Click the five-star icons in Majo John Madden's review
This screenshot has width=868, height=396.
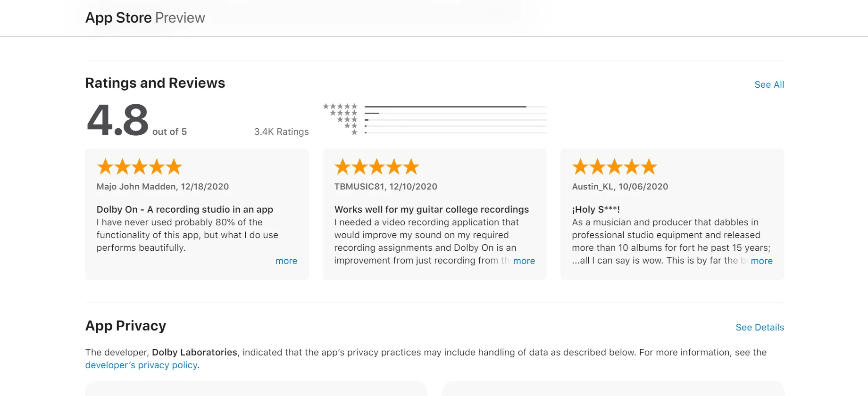click(x=139, y=166)
